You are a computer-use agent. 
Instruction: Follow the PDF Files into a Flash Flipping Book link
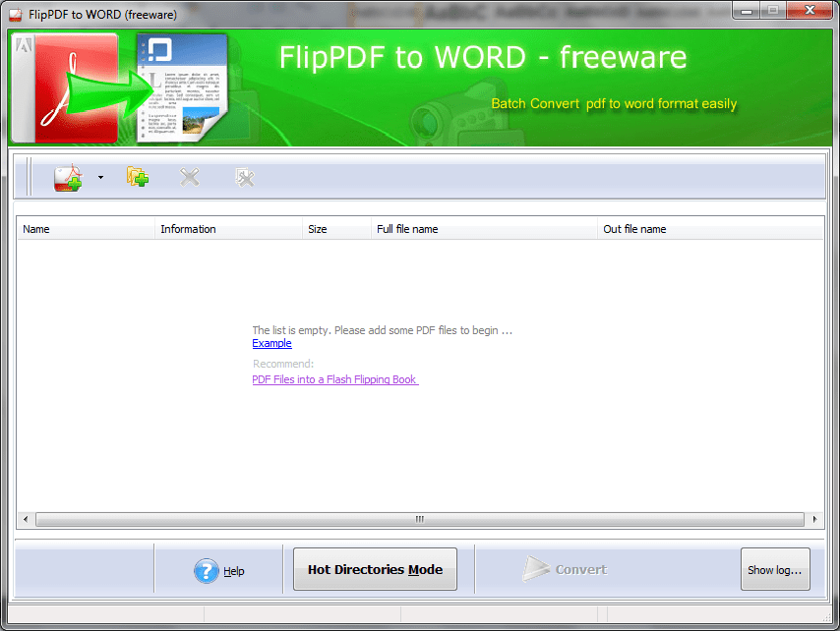click(x=334, y=379)
